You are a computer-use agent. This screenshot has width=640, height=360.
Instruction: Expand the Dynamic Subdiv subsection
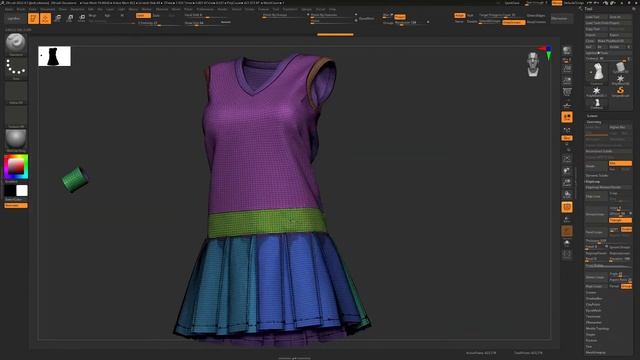click(x=597, y=176)
